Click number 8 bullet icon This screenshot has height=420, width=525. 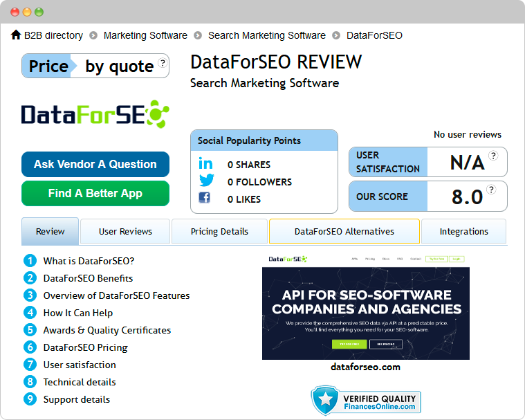coord(30,382)
